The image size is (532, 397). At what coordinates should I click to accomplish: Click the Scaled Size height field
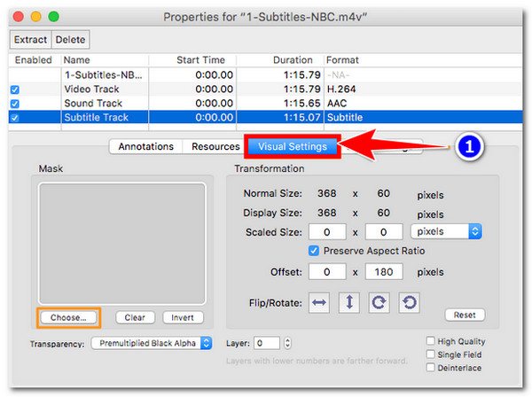tap(384, 232)
